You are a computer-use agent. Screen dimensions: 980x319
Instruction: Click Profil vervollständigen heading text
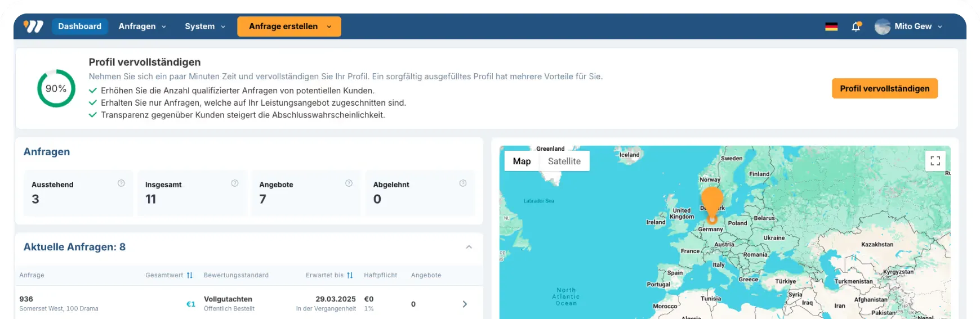coord(145,62)
